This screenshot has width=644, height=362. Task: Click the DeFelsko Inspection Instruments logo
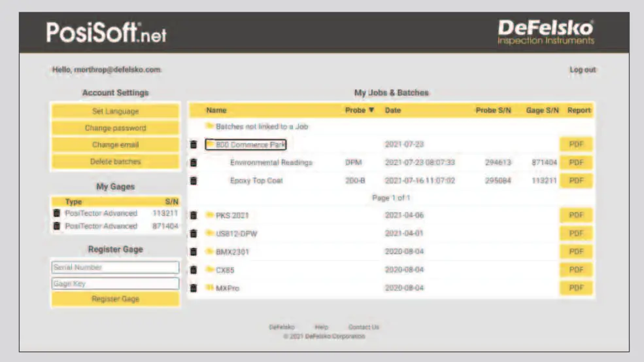[546, 32]
